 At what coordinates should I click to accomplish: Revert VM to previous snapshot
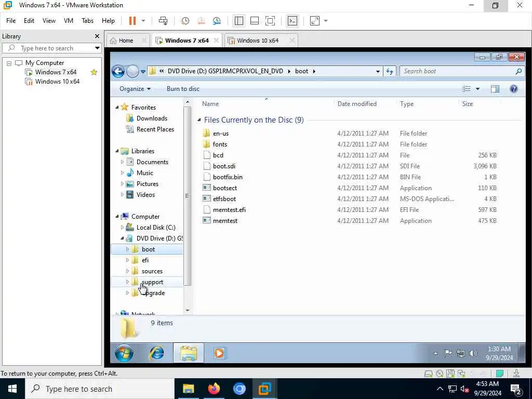click(x=201, y=21)
